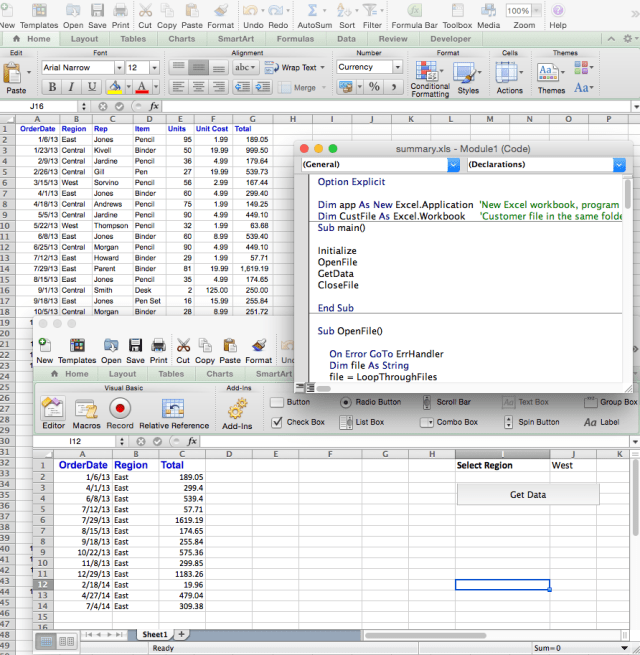The height and width of the screenshot is (655, 640).
Task: Click the Filter funnel icon
Action: (370, 10)
